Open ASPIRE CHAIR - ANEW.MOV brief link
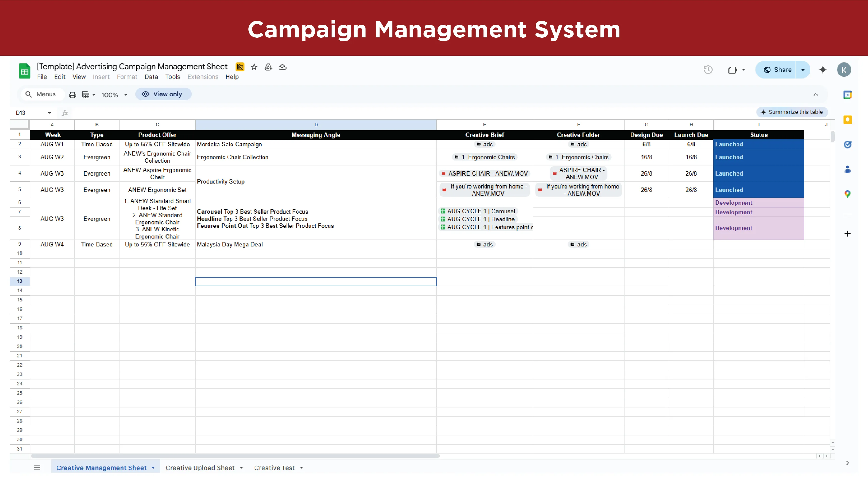Image resolution: width=868 pixels, height=482 pixels. 484,173
